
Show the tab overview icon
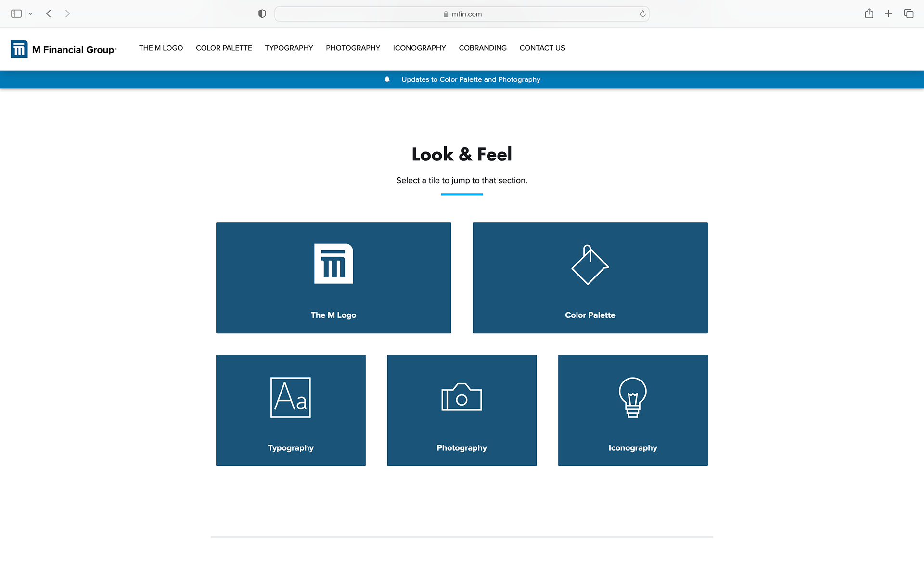909,14
